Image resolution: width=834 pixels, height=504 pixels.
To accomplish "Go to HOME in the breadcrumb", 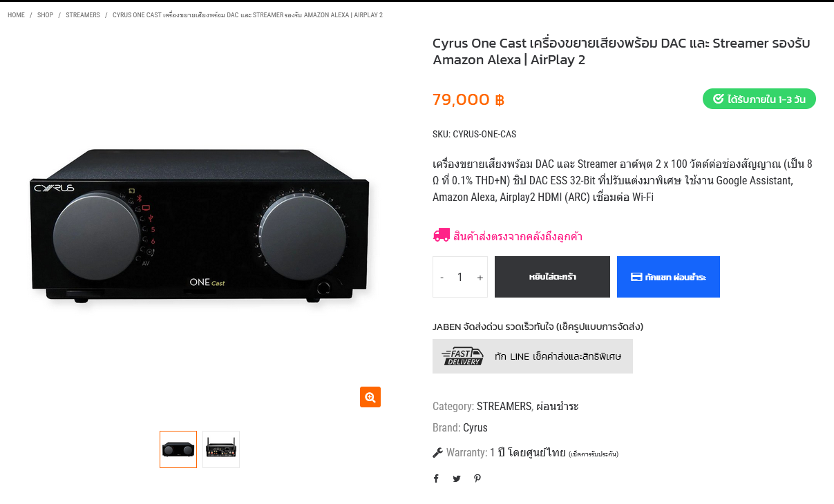I will click(x=16, y=15).
